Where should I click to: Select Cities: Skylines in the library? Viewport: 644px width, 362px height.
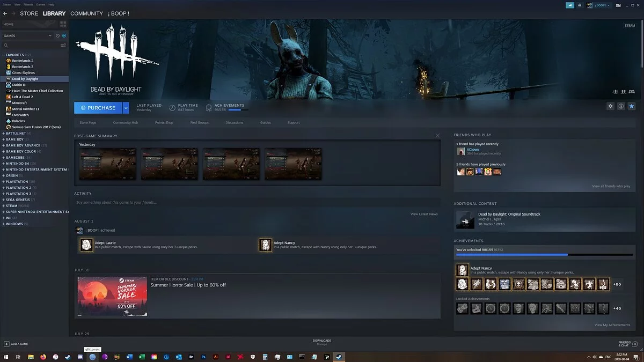23,72
